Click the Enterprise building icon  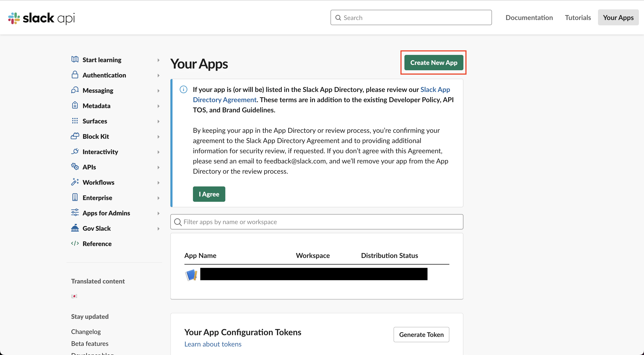click(x=75, y=197)
